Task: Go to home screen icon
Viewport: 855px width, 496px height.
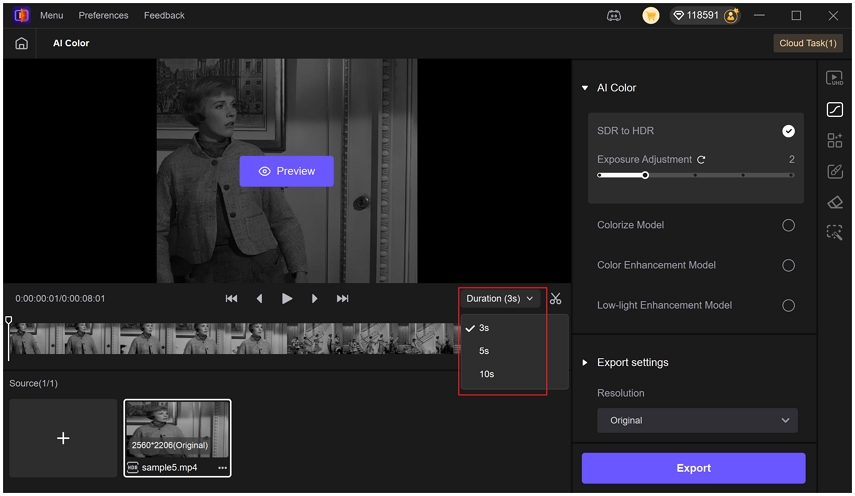Action: (x=21, y=43)
